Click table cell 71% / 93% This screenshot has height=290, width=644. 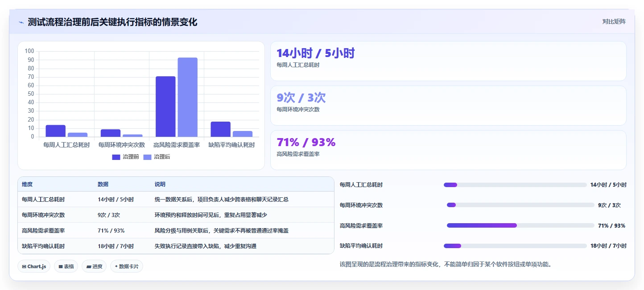pyautogui.click(x=111, y=230)
